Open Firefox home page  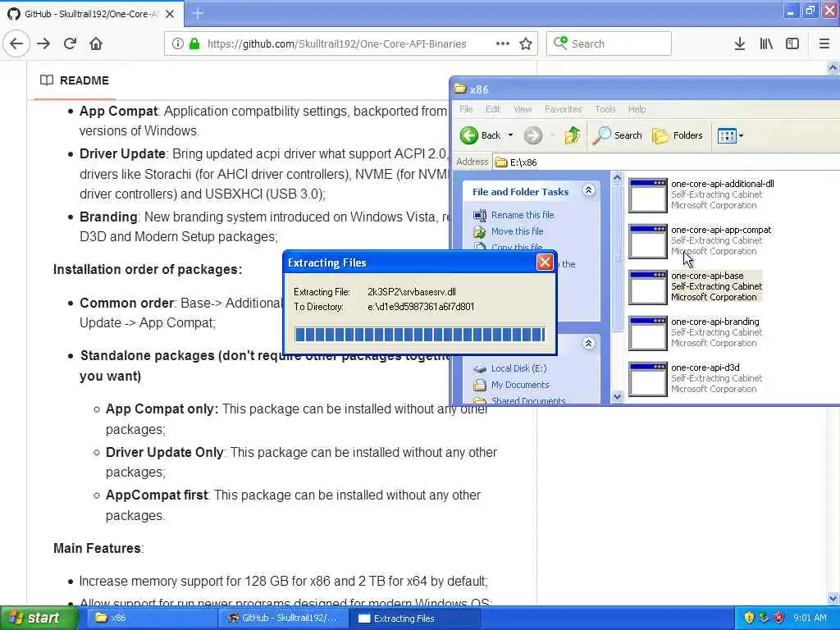pos(96,44)
